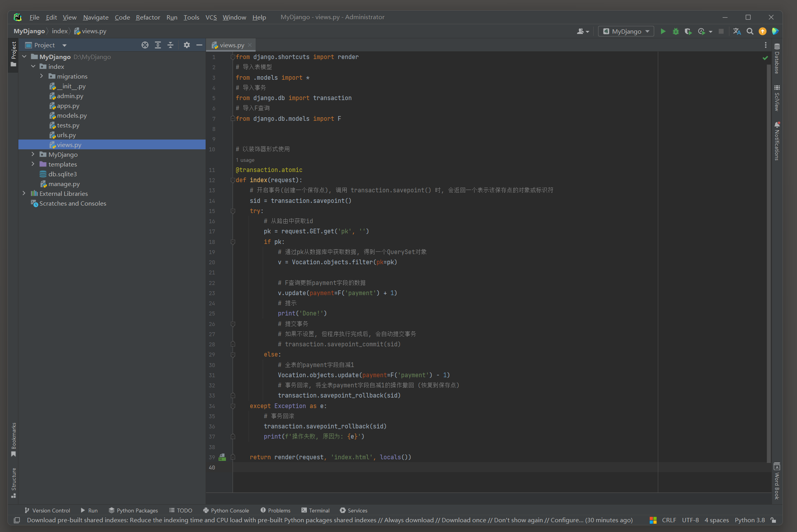The image size is (797, 532).
Task: Click Select Opened File target icon
Action: click(145, 45)
